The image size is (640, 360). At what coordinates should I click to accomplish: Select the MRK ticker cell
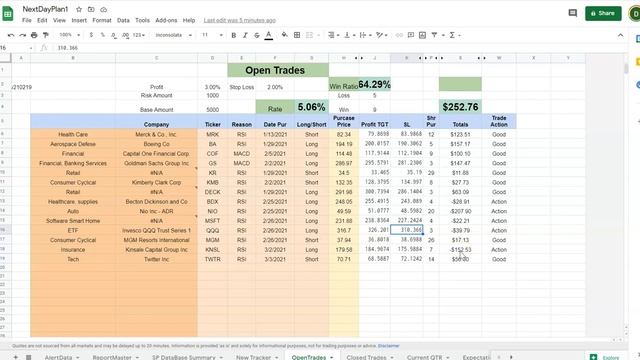coord(212,134)
